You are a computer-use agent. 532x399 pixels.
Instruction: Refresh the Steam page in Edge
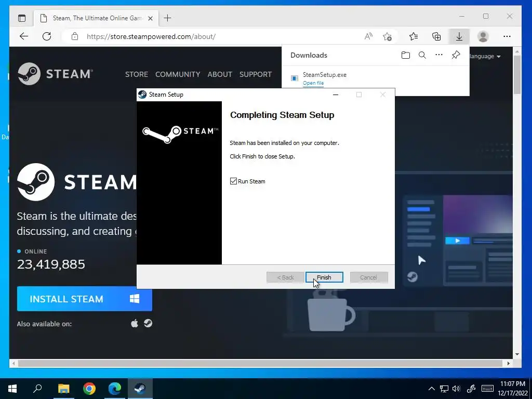(47, 36)
